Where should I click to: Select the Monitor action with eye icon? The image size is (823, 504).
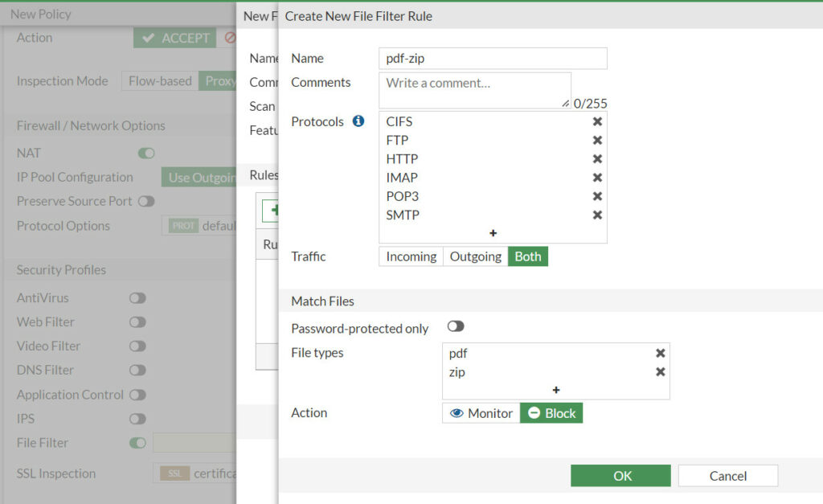click(480, 412)
